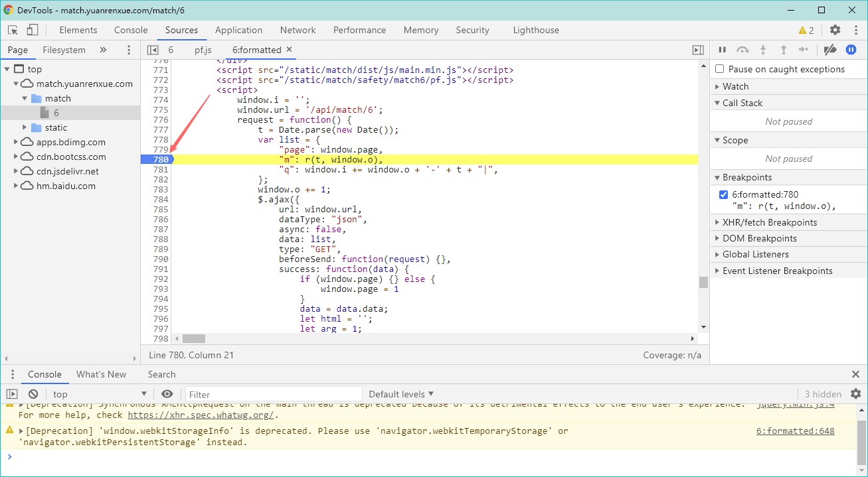Uncheck the 6:formatted:780 breakpoint checkbox
868x477 pixels.
[x=724, y=195]
